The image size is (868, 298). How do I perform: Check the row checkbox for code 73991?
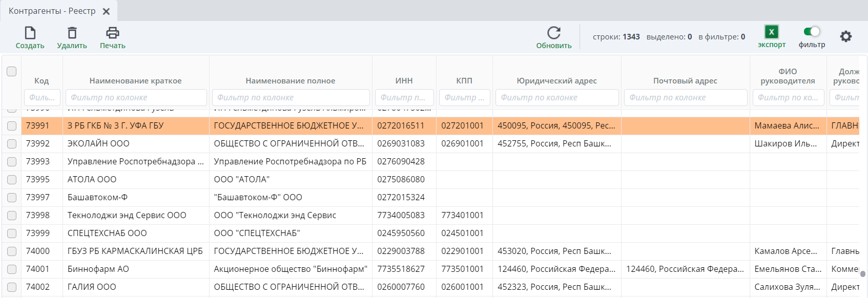pyautogui.click(x=11, y=125)
